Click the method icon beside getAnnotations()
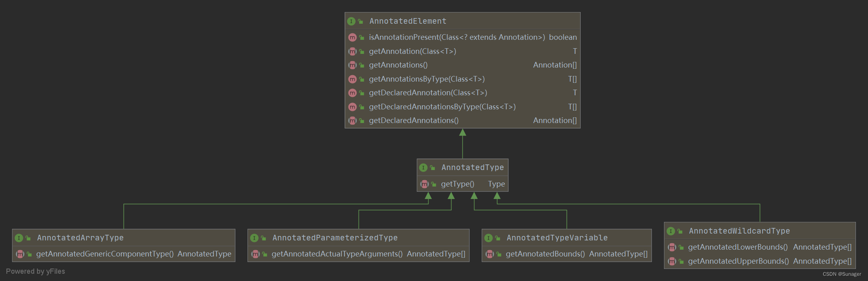The width and height of the screenshot is (868, 281). click(x=353, y=65)
